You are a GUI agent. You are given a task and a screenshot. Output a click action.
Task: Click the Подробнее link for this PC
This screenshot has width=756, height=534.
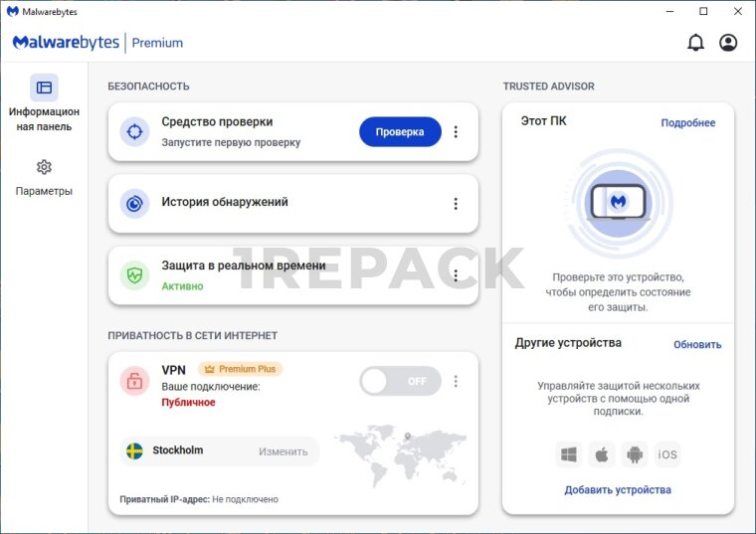(x=687, y=123)
